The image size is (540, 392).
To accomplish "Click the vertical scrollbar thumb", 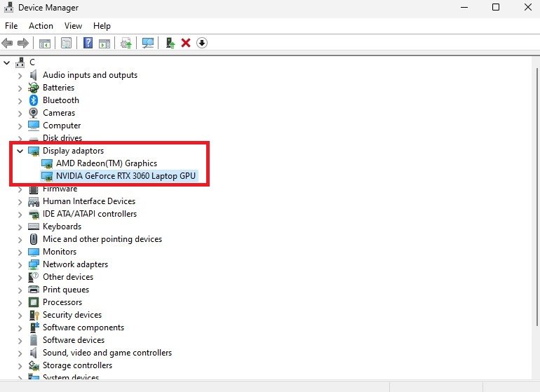I will [x=536, y=196].
